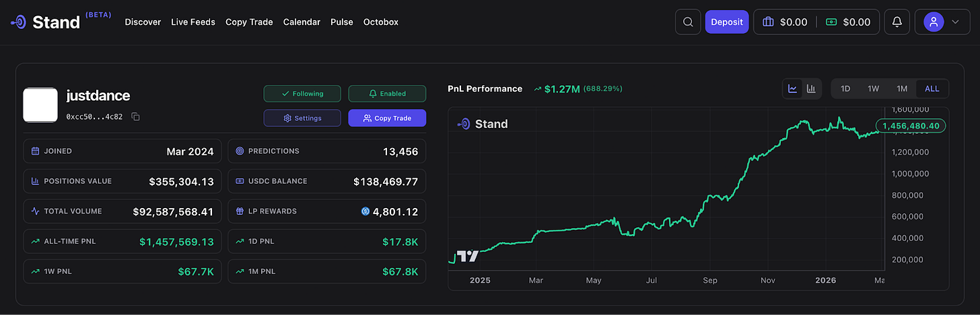Click the trend icon beside 1D PNL
The height and width of the screenshot is (315, 980).
[240, 241]
